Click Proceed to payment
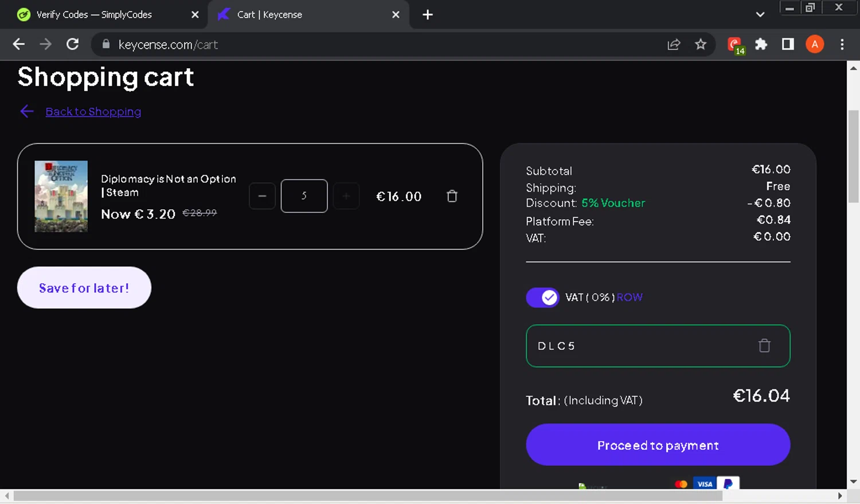Viewport: 860px width, 504px height. [658, 445]
